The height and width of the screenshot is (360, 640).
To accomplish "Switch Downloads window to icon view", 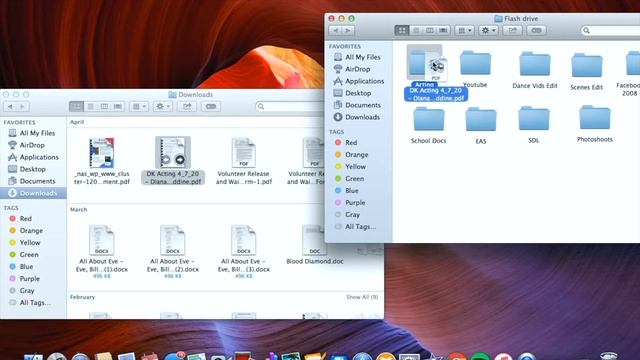I will point(76,107).
